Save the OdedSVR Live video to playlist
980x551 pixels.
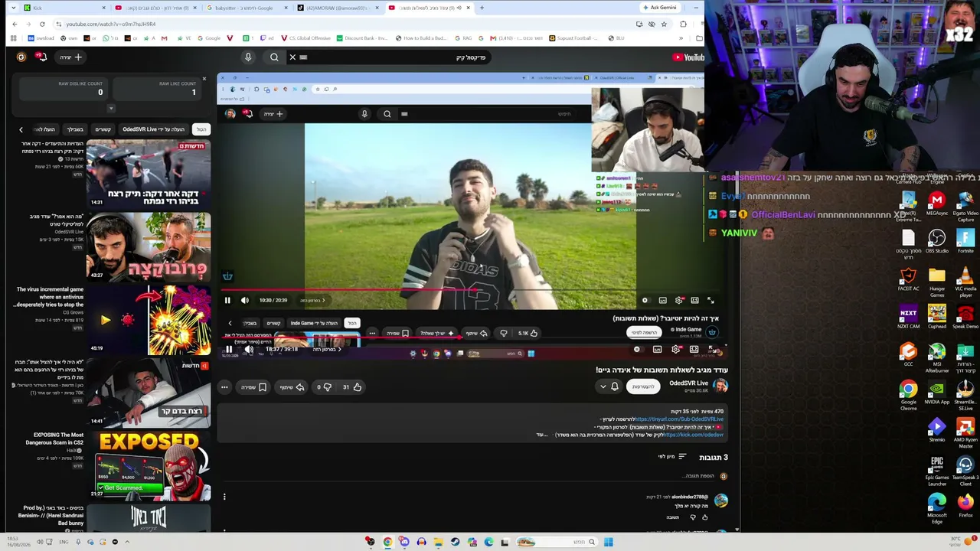pos(254,387)
